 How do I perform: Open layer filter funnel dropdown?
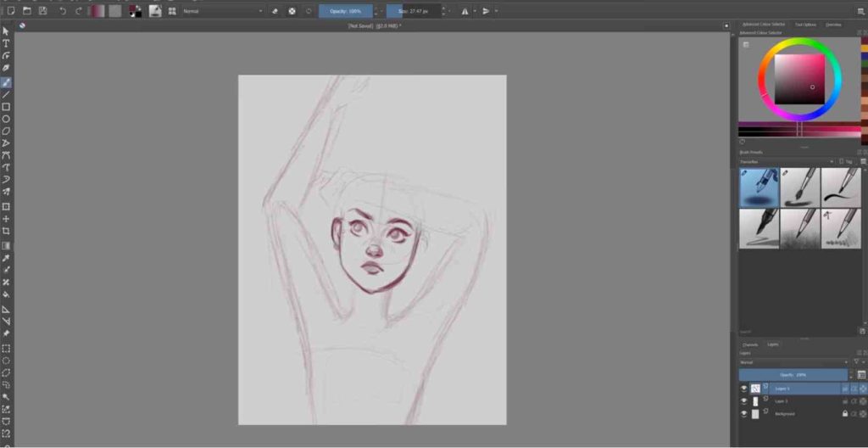click(858, 362)
